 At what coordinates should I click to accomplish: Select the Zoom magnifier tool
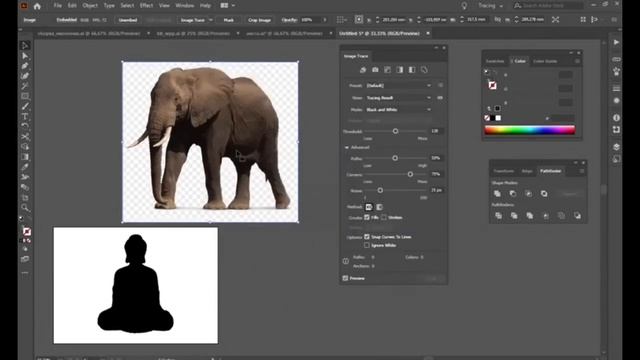pos(25,208)
